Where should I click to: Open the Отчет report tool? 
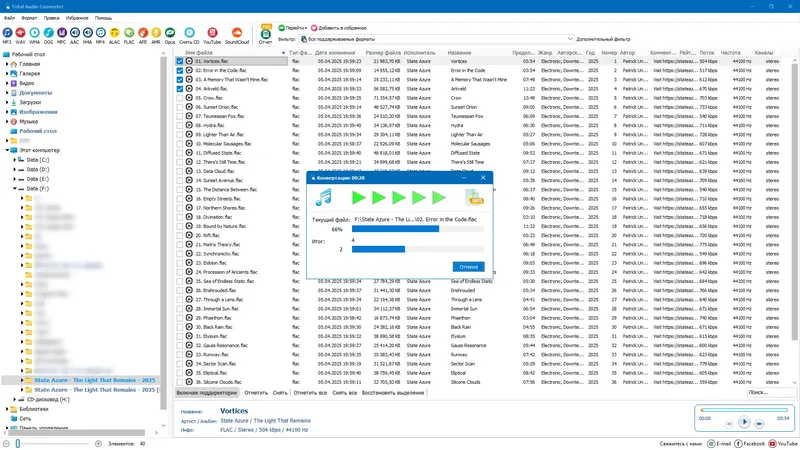point(265,34)
